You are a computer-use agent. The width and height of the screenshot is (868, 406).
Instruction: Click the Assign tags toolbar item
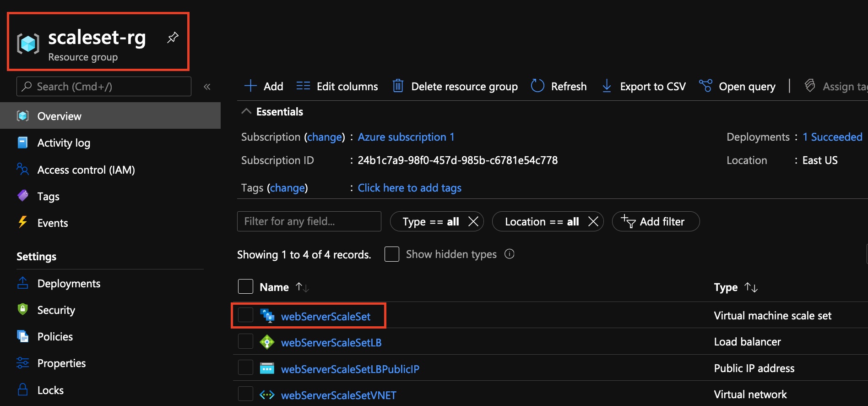click(836, 86)
